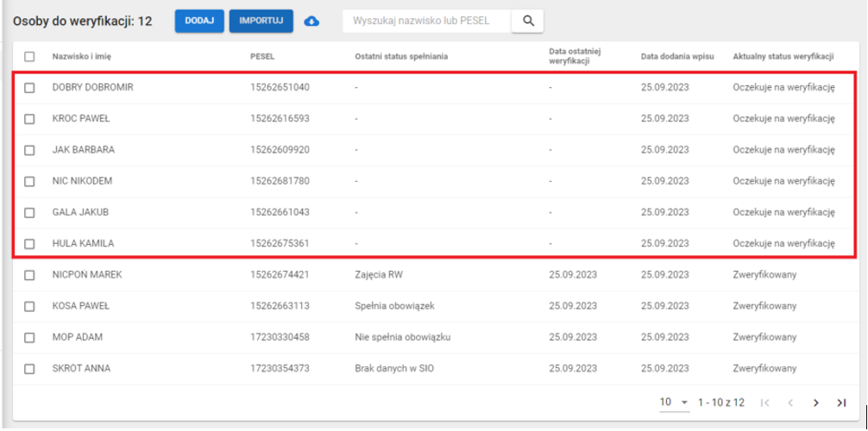The image size is (868, 431).
Task: Mark the JAK BARBARA row checkbox
Action: 29,150
